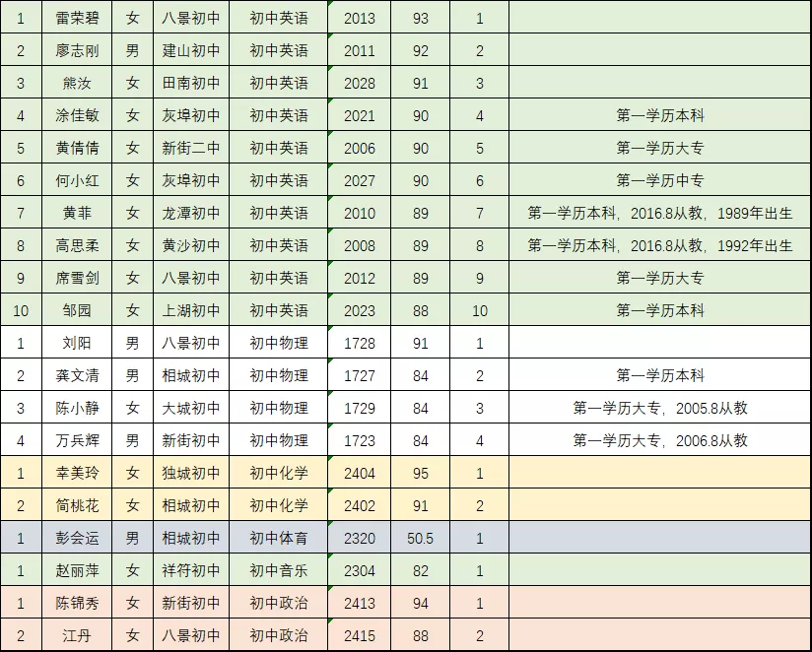Viewport: 812px width, 652px height.
Task: Select exam number 2023
Action: coord(360,311)
